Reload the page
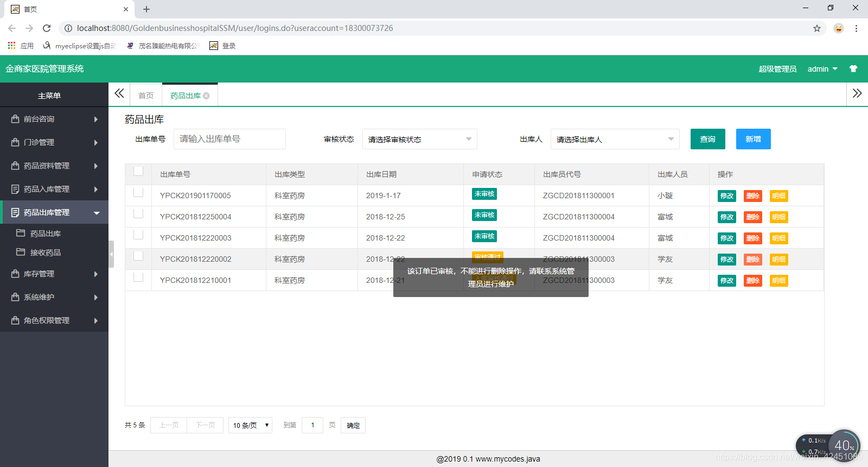The width and height of the screenshot is (868, 467). point(47,28)
